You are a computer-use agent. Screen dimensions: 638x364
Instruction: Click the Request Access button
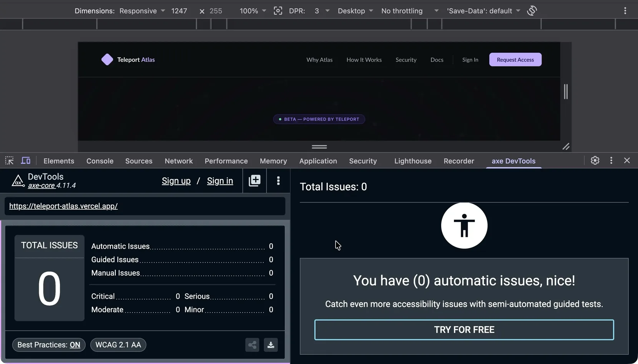click(x=515, y=60)
